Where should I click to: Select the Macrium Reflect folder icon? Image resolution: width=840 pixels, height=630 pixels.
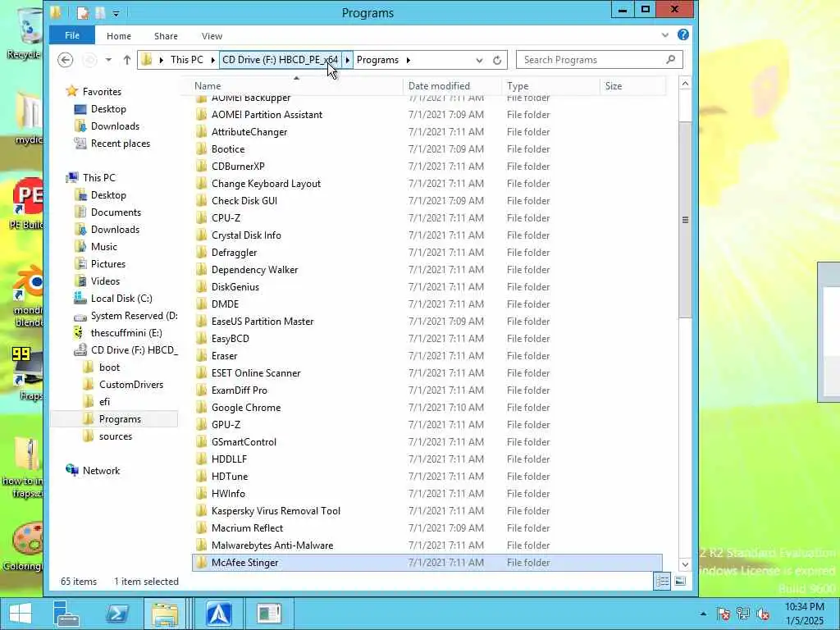(201, 527)
